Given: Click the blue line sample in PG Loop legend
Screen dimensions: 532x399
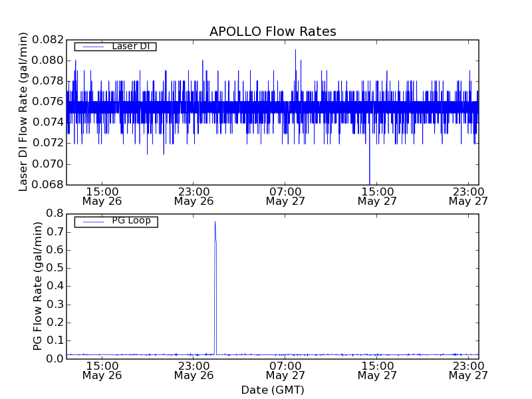Looking at the screenshot, I should tap(92, 221).
